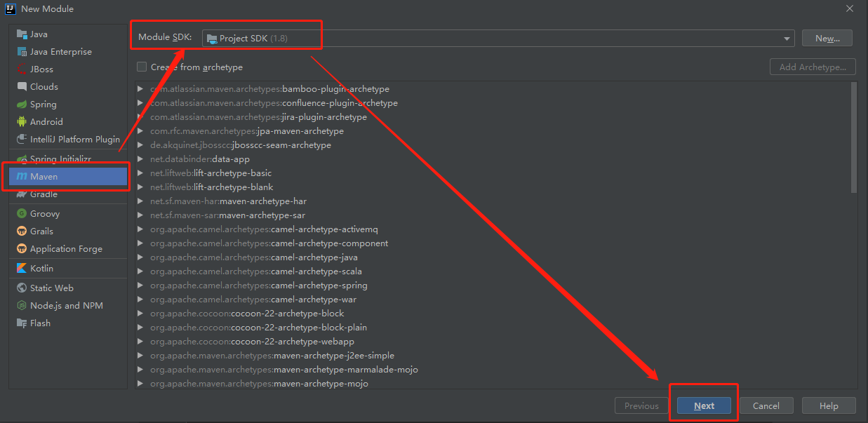The width and height of the screenshot is (868, 423).
Task: Click the Previous button
Action: click(x=641, y=405)
